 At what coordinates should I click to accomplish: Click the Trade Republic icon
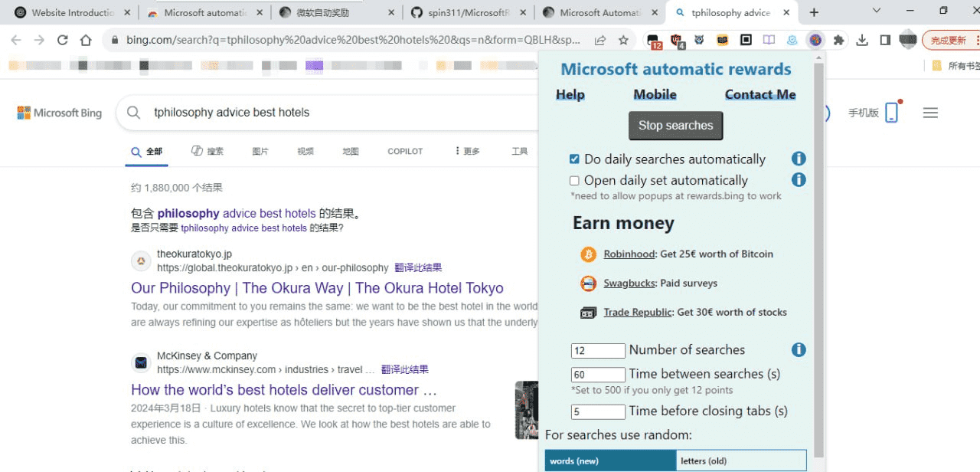pos(588,312)
